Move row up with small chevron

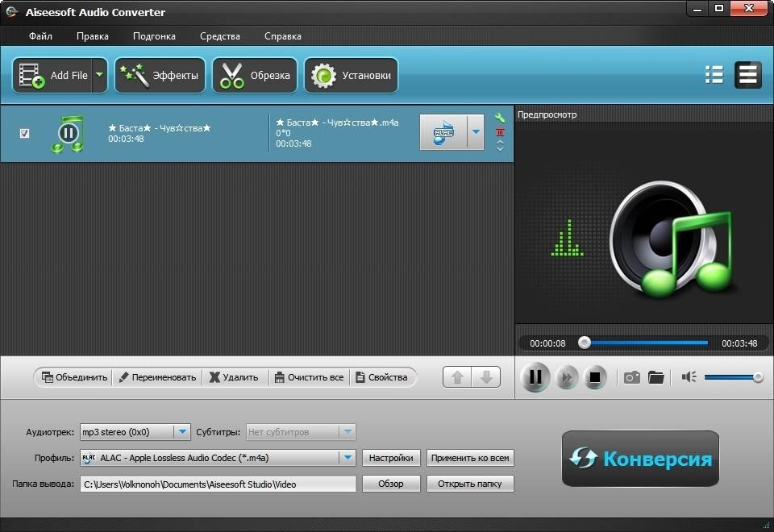pyautogui.click(x=500, y=142)
